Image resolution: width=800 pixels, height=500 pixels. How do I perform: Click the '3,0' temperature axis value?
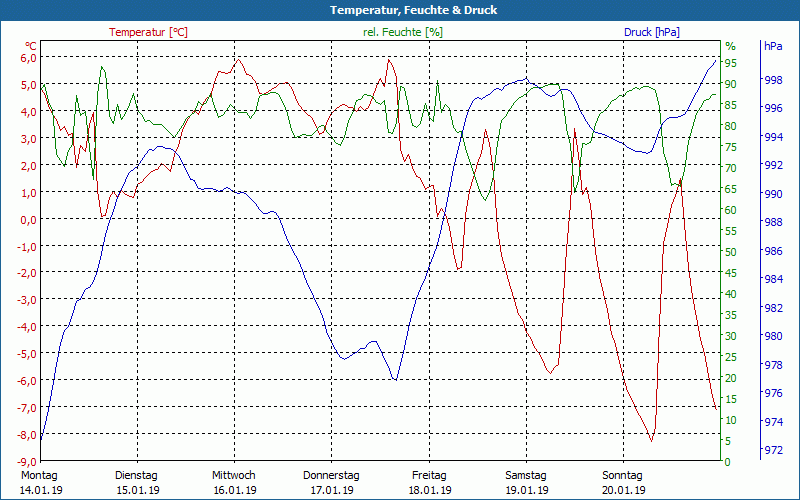point(28,139)
